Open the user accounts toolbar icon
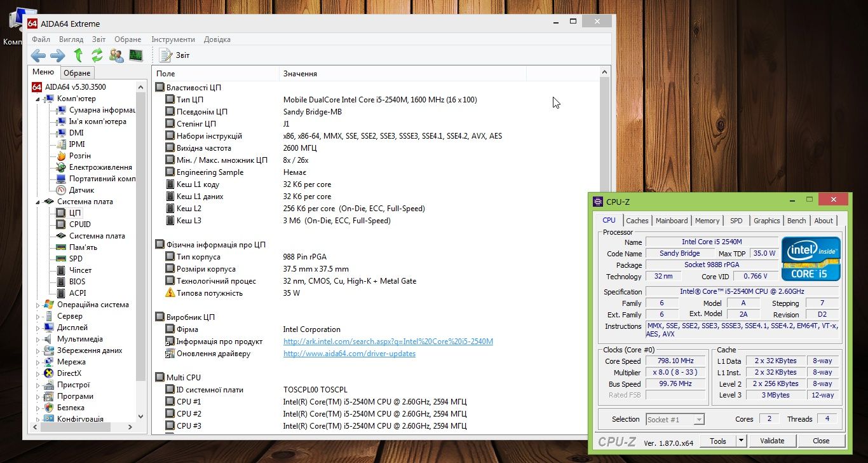Viewport: 868px width, 463px height. click(x=116, y=55)
